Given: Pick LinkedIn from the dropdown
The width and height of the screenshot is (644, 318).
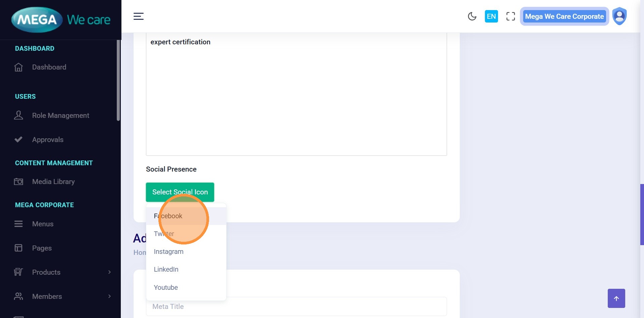Looking at the screenshot, I should tap(166, 269).
